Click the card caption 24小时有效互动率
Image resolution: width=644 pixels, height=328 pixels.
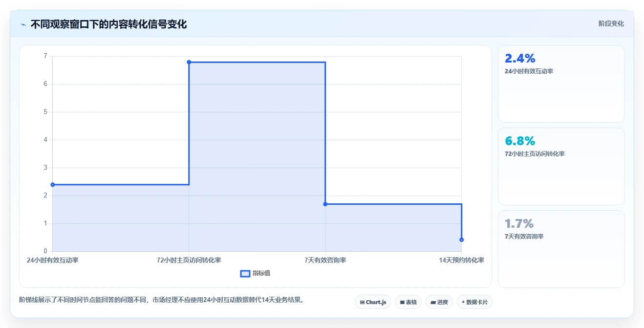[x=529, y=71]
